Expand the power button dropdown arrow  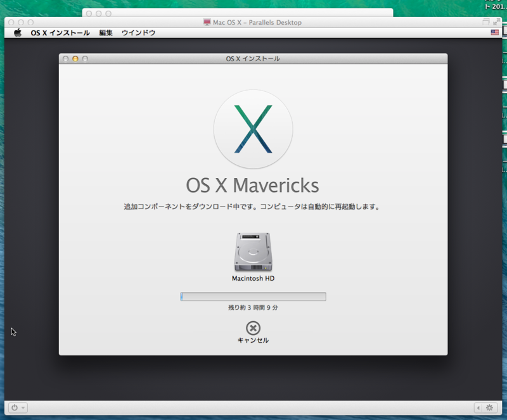pyautogui.click(x=23, y=408)
